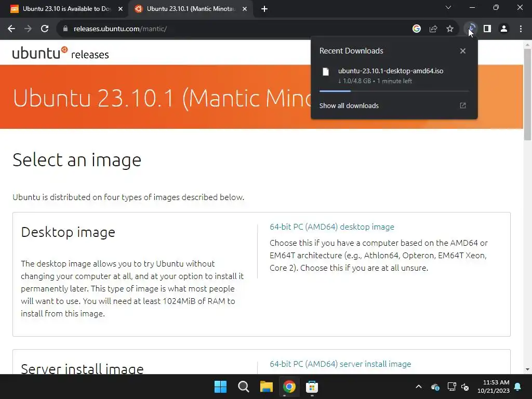Open Windows taskbar search
532x399 pixels.
tap(243, 387)
